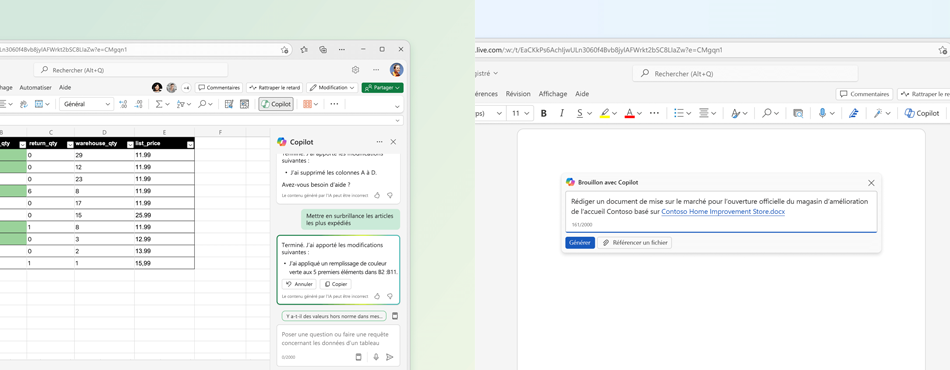This screenshot has height=370, width=950.
Task: Open the Modification mode dropdown in Excel
Action: [331, 88]
